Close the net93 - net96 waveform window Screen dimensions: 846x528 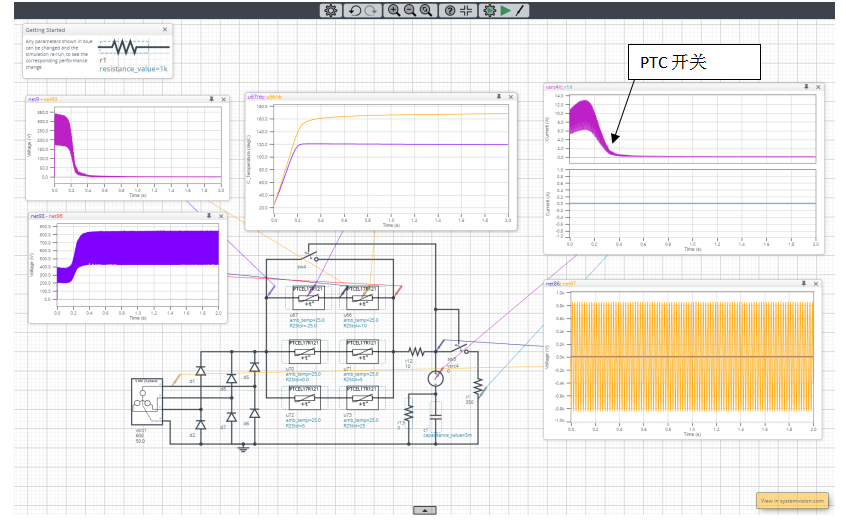221,216
